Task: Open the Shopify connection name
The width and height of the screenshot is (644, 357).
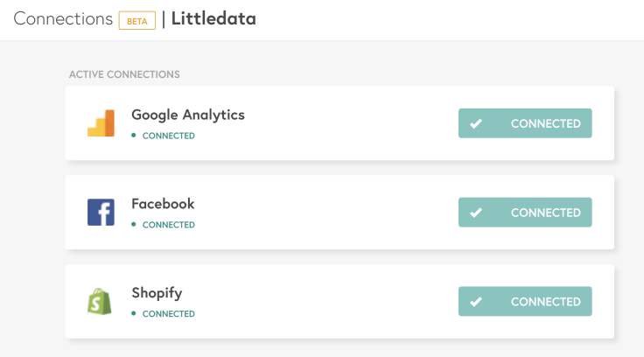Action: 157,293
